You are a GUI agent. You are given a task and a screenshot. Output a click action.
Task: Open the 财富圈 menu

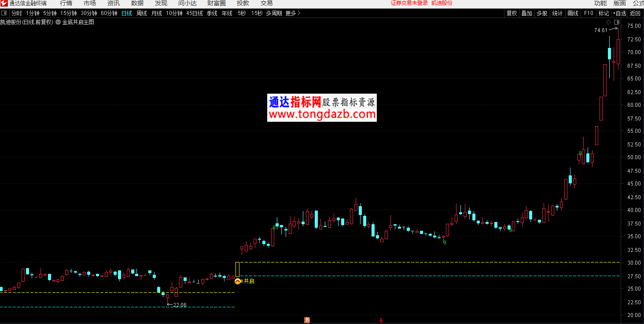(x=217, y=4)
